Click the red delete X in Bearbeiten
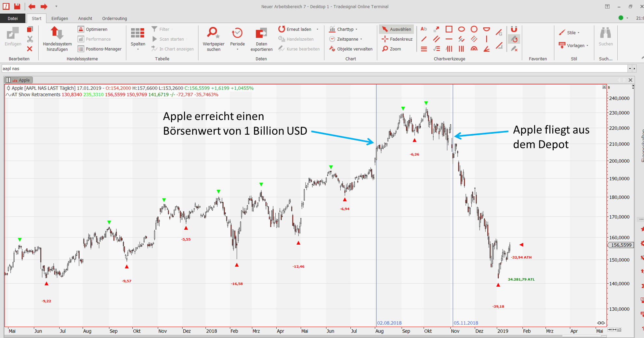644x338 pixels. (x=30, y=49)
